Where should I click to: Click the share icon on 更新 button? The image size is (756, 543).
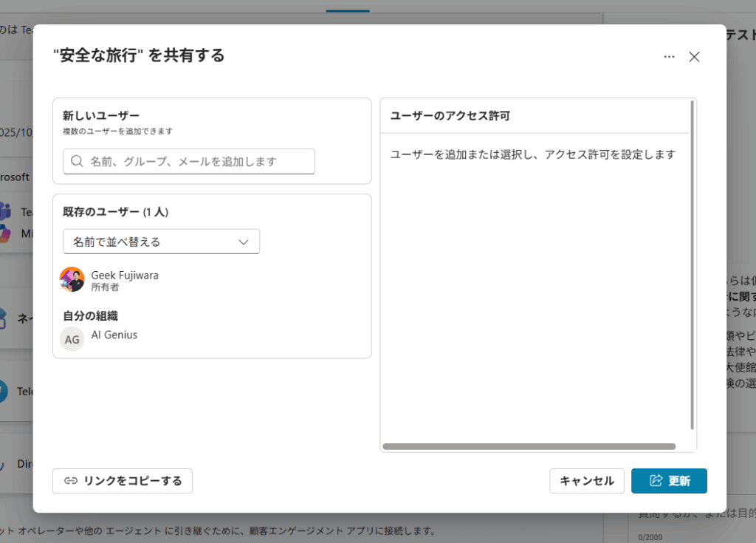click(x=656, y=481)
